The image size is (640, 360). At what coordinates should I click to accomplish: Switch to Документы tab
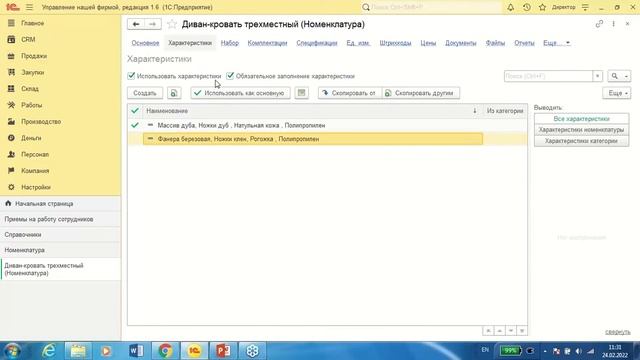point(461,43)
